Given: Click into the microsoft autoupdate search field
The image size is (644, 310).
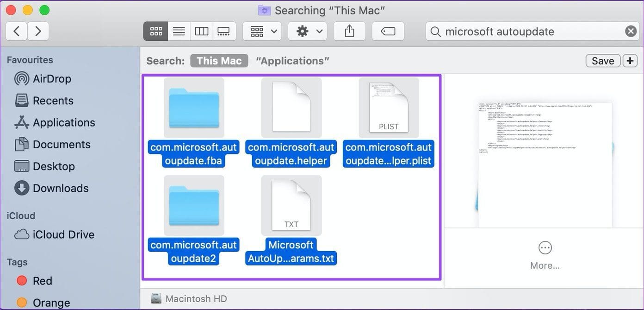Looking at the screenshot, I should coord(532,31).
